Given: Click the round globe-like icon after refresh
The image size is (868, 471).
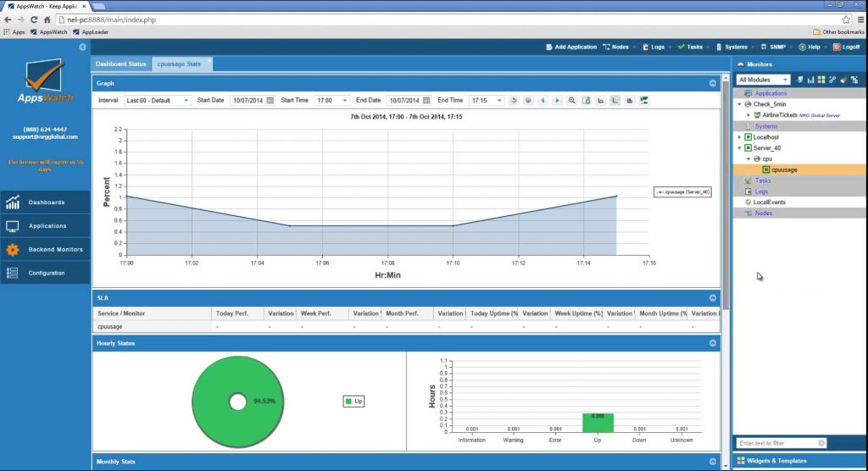Looking at the screenshot, I should (x=528, y=100).
